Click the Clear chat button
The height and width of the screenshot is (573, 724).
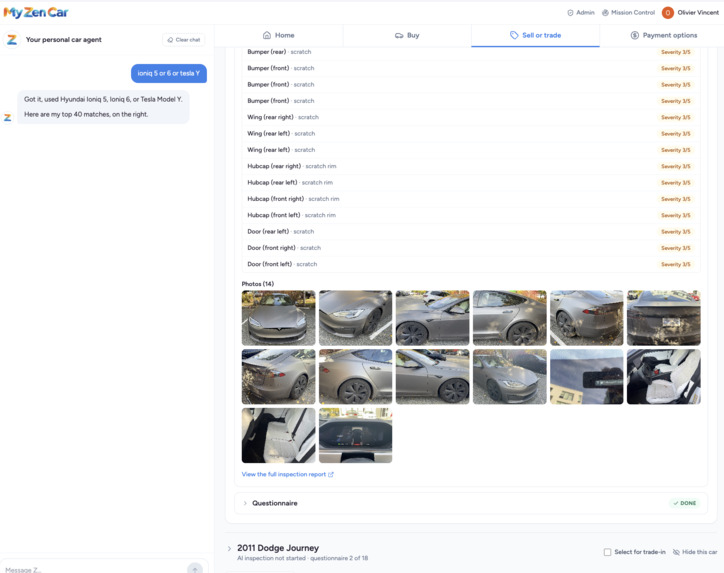[184, 40]
